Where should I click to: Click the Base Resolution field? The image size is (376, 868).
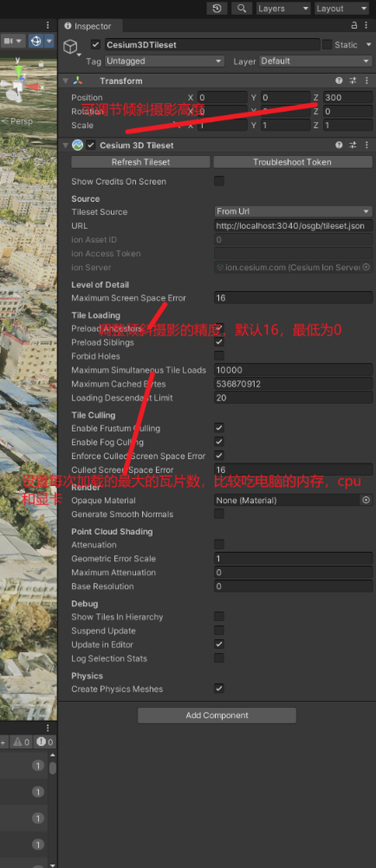tap(293, 587)
